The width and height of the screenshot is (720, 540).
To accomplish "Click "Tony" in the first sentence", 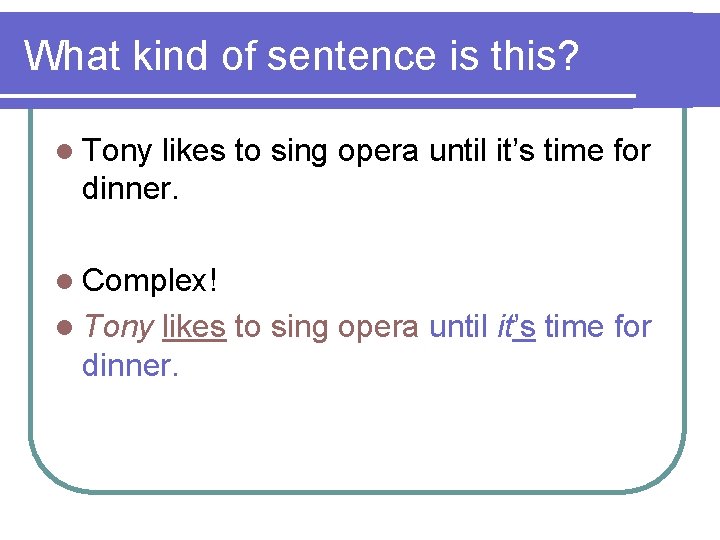I will click(x=117, y=151).
